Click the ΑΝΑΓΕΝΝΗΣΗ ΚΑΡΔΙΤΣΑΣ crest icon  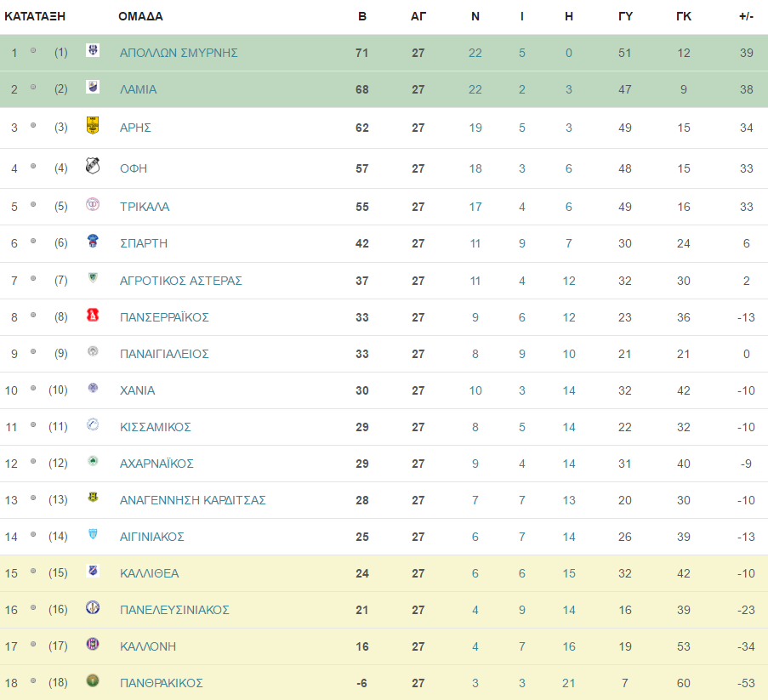93,498
